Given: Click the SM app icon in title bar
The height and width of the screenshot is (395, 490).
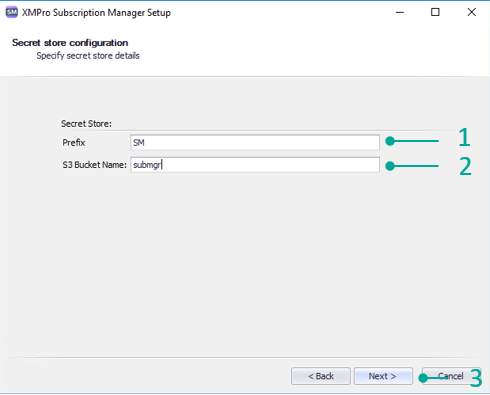Looking at the screenshot, I should [12, 12].
